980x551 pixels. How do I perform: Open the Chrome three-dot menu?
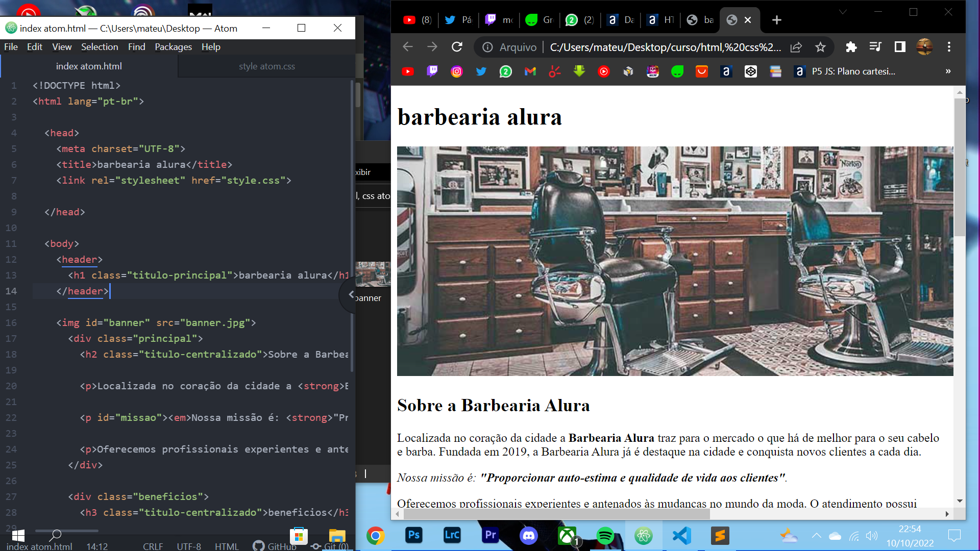pyautogui.click(x=949, y=47)
